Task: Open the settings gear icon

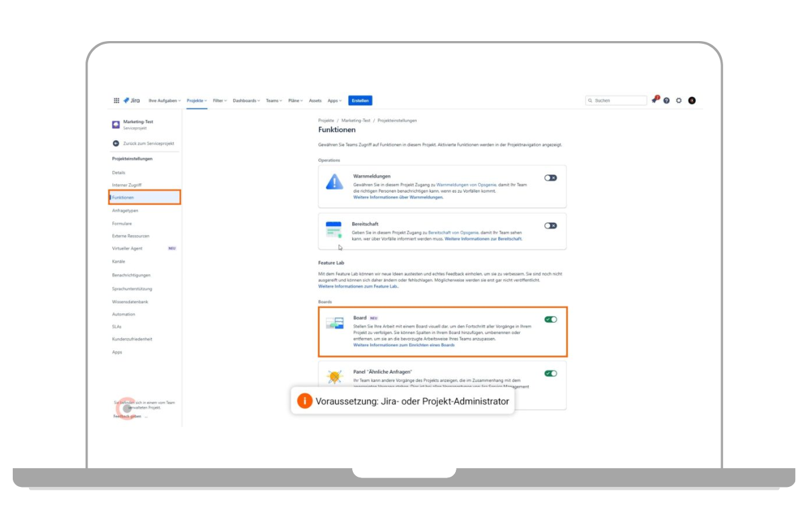Action: (x=679, y=100)
